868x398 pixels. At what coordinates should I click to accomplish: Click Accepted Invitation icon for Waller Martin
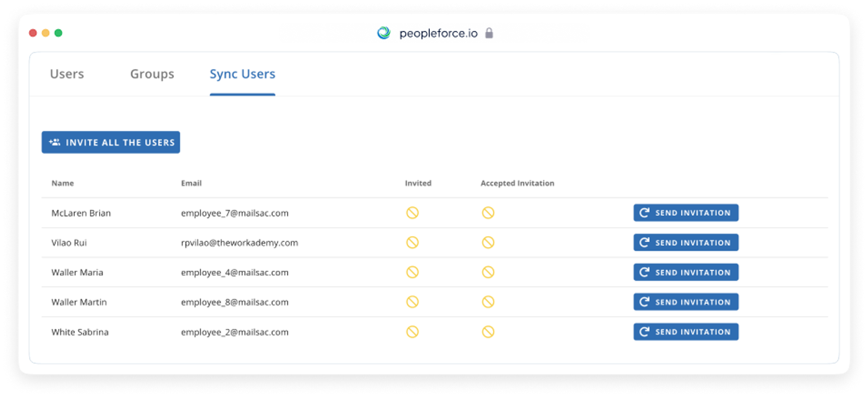click(x=488, y=302)
